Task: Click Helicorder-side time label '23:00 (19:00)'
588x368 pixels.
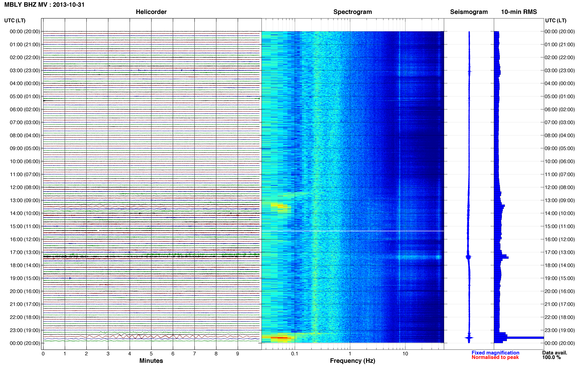Action: (x=25, y=330)
